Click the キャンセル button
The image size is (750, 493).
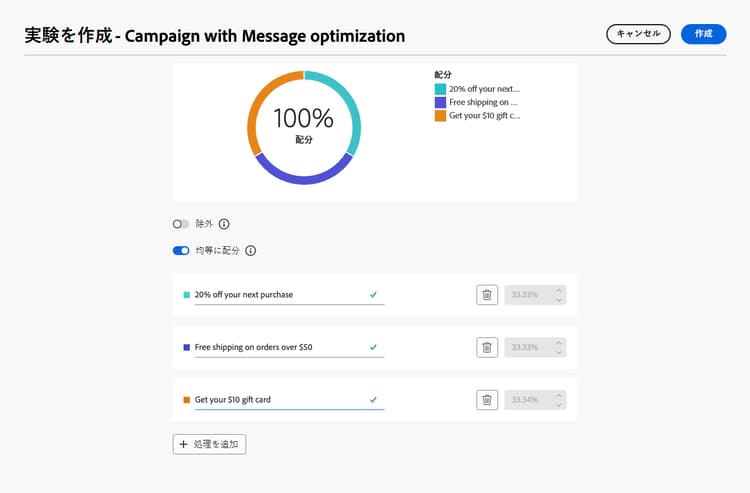[x=638, y=34]
